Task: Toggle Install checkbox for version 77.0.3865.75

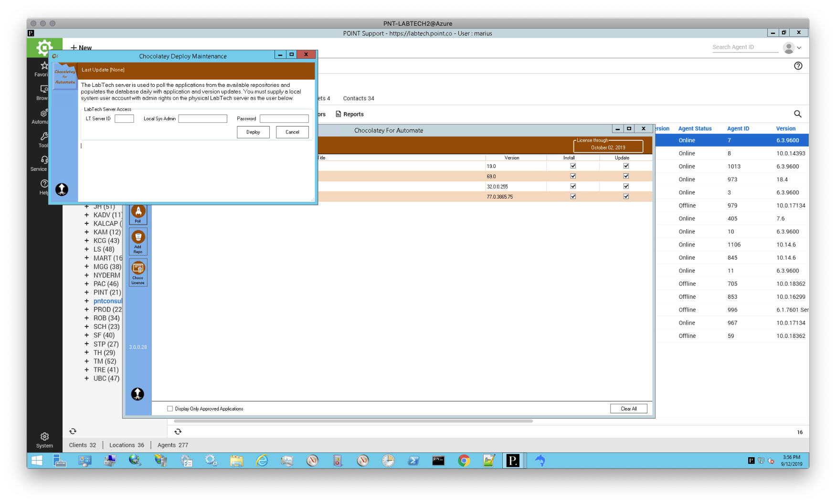Action: coord(573,196)
